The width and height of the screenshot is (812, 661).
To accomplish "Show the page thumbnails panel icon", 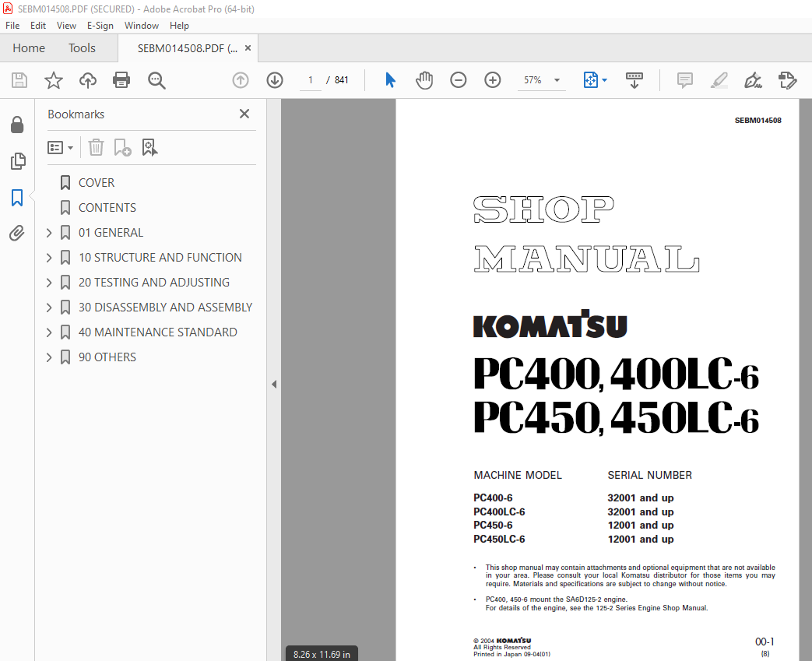I will [17, 161].
